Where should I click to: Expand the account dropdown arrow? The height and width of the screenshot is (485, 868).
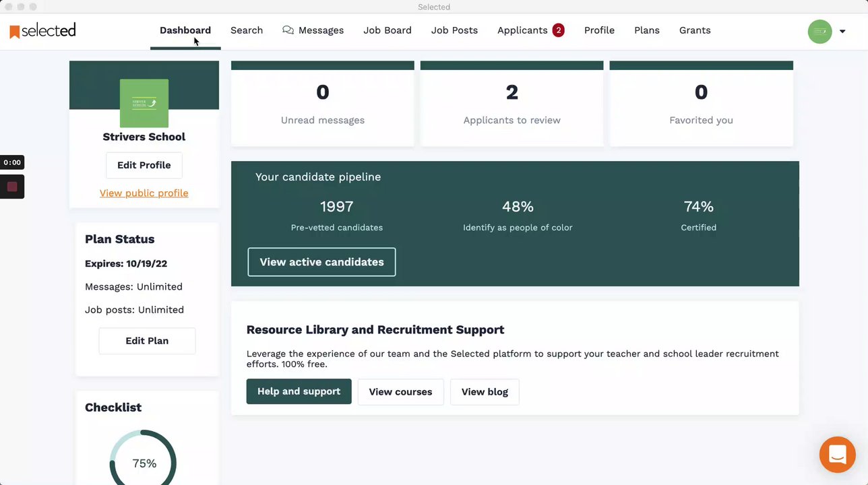click(x=842, y=31)
